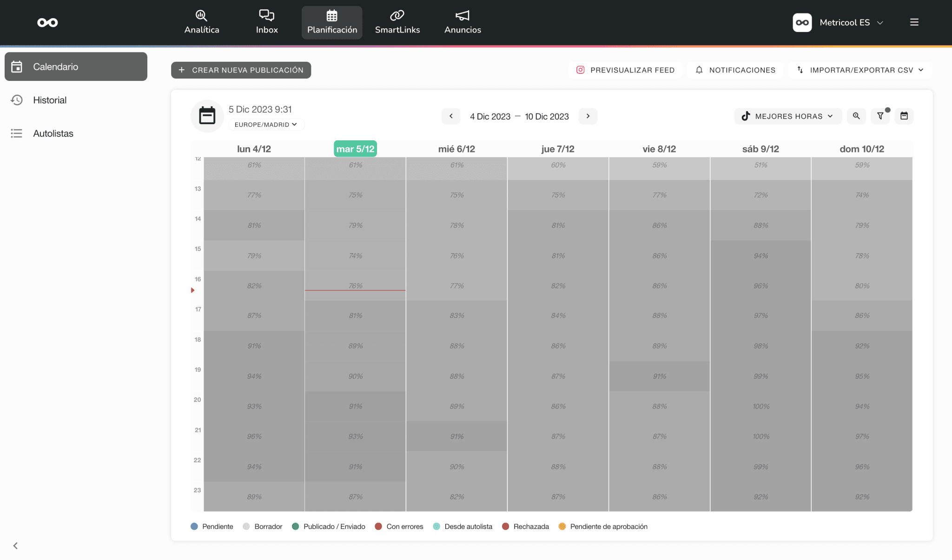Toggle the Borrador legend status
Screen dimensions: 952x560
[x=263, y=527]
